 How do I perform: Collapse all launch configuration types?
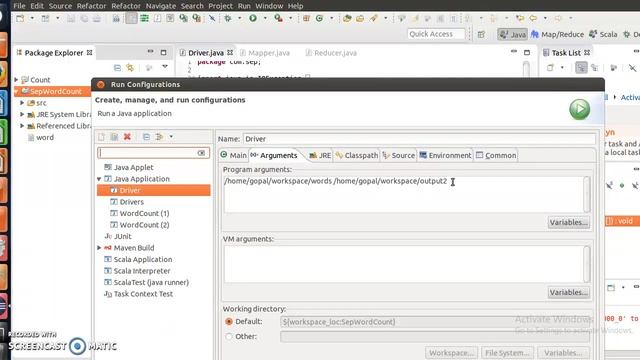[x=146, y=137]
